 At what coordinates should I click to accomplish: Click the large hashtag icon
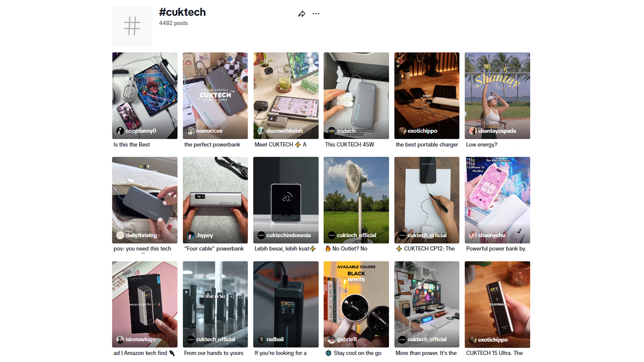(x=132, y=26)
